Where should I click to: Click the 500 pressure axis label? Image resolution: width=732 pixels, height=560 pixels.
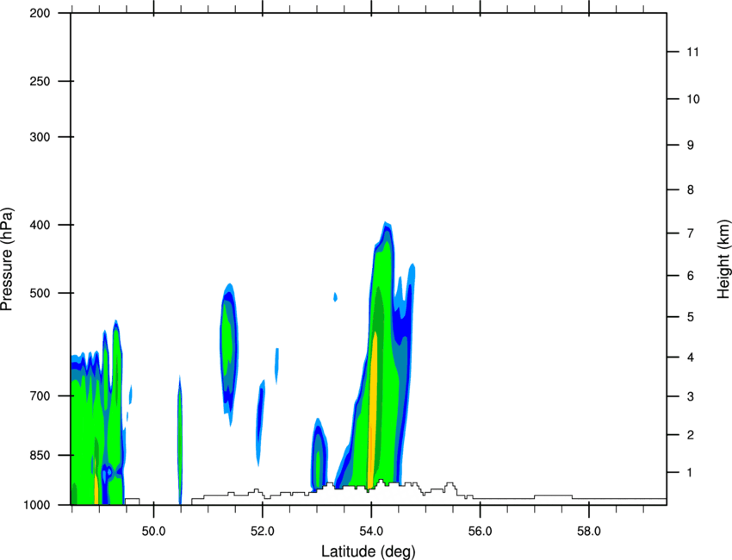40,293
